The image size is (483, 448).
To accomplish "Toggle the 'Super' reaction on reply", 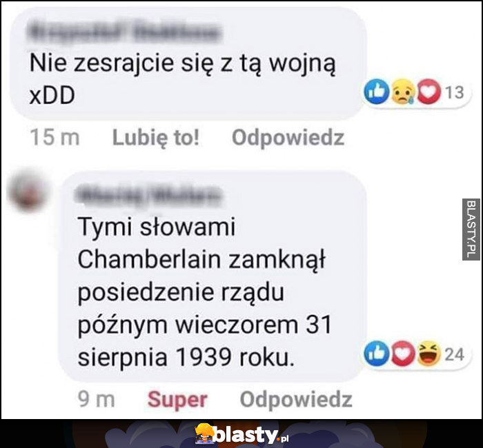I will click(177, 400).
